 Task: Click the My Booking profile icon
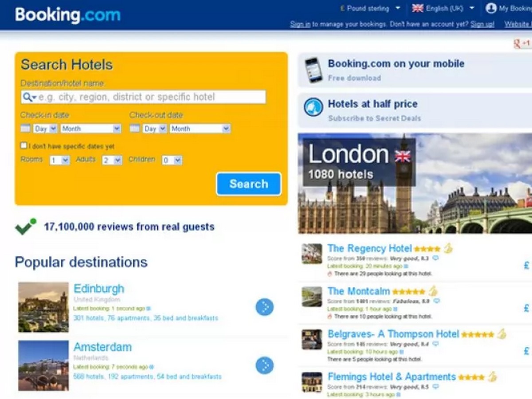click(x=491, y=8)
